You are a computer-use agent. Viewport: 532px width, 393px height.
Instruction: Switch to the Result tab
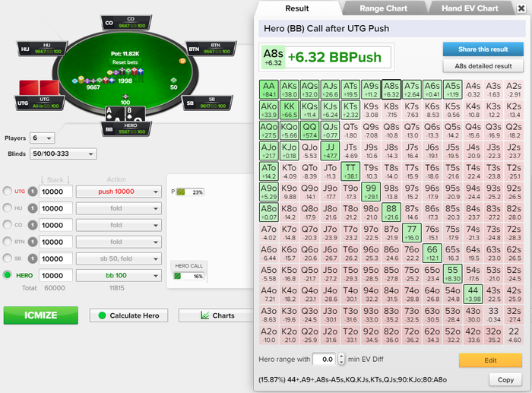pyautogui.click(x=297, y=8)
